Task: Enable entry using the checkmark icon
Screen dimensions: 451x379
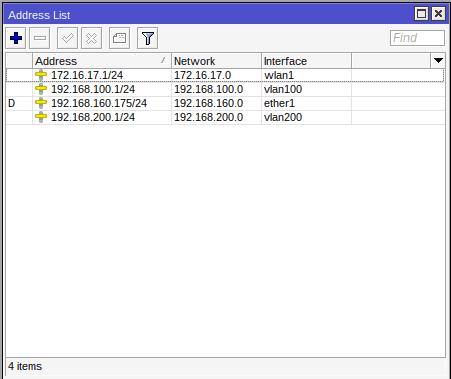Action: click(67, 38)
